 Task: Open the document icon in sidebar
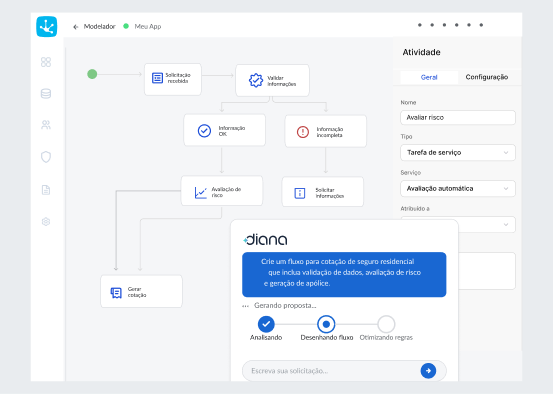(46, 190)
